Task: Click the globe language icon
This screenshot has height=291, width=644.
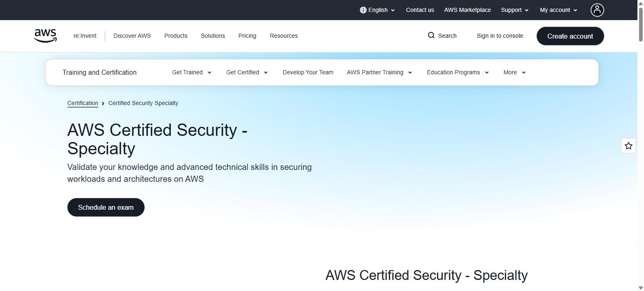Action: [x=363, y=10]
